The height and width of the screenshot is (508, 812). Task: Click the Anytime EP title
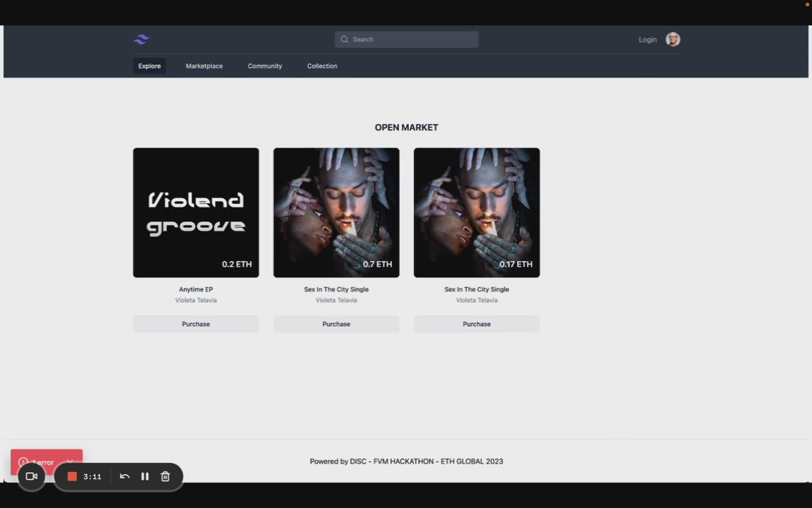(196, 289)
